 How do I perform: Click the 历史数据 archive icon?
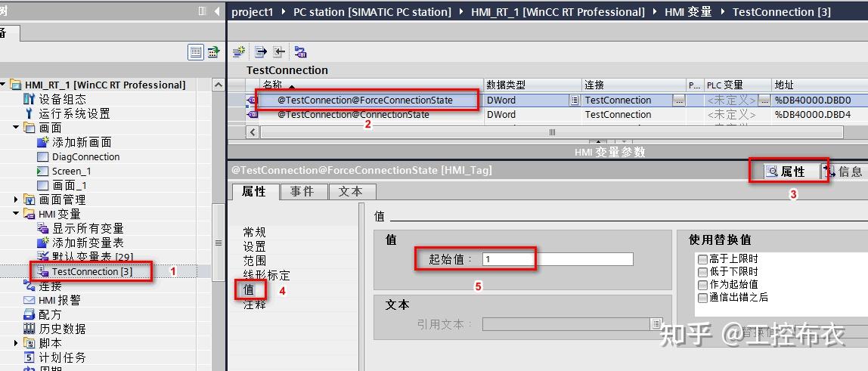(29, 329)
